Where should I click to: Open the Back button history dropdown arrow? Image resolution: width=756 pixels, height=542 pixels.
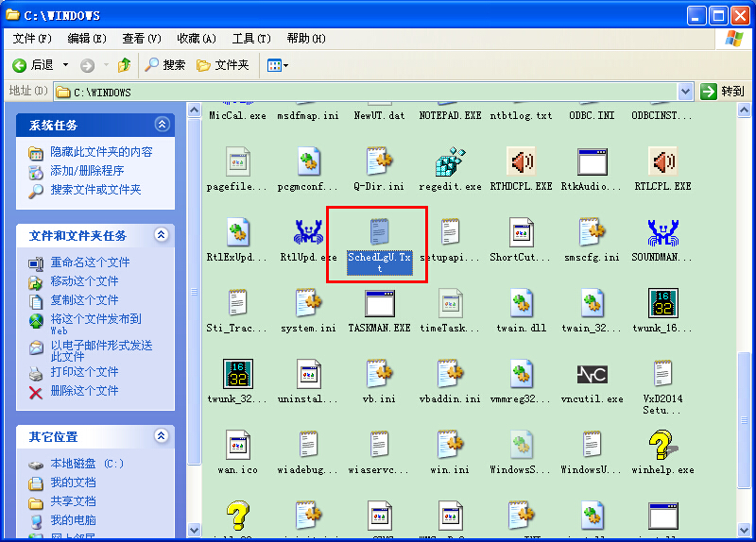[65, 65]
